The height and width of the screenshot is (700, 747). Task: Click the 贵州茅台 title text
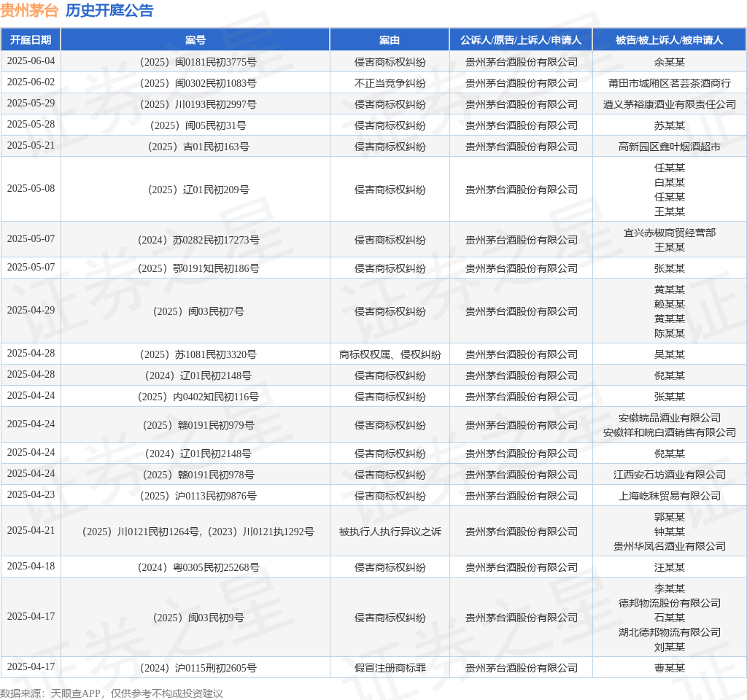point(29,10)
